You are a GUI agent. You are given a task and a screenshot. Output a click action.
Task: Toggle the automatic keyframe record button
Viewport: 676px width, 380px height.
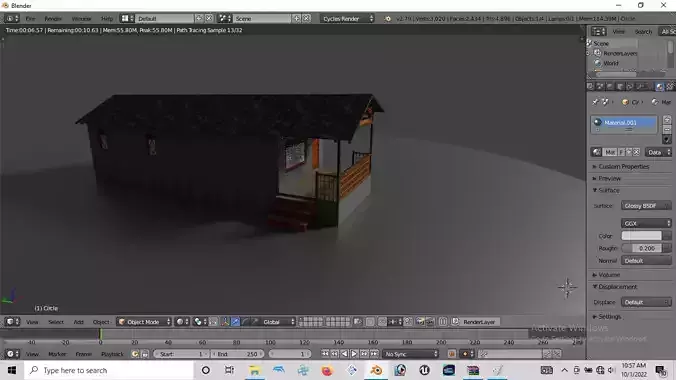pyautogui.click(x=451, y=354)
